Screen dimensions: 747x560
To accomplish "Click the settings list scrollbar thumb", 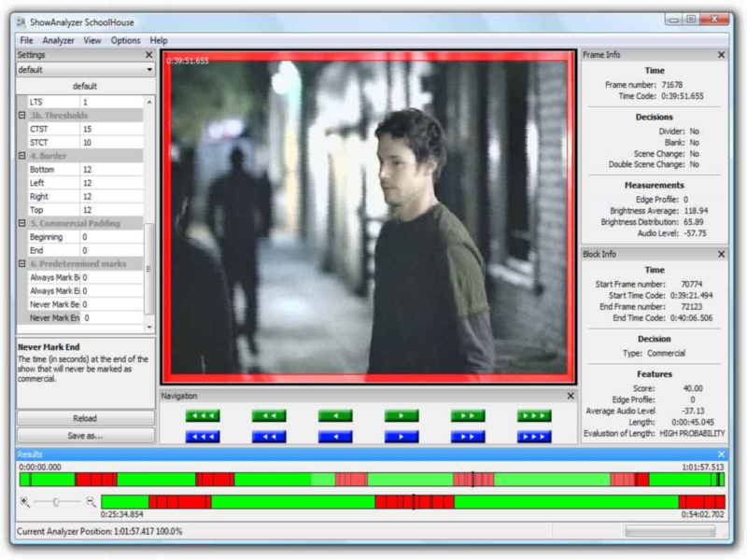I will click(x=149, y=269).
